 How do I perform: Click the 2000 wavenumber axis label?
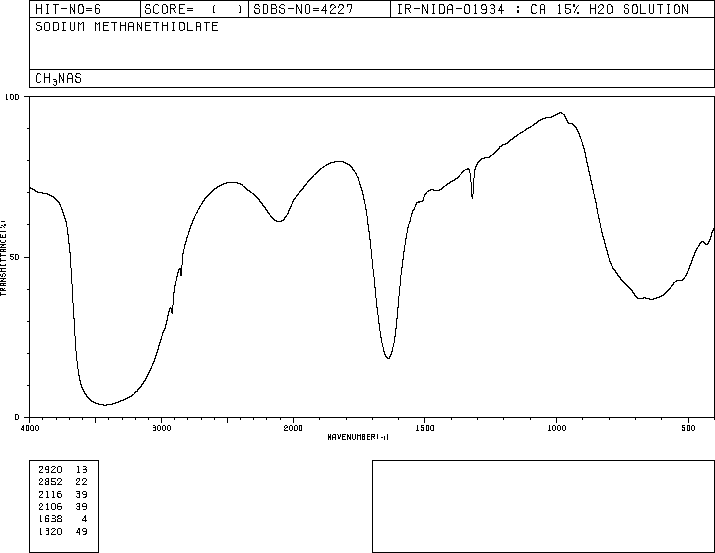(293, 428)
